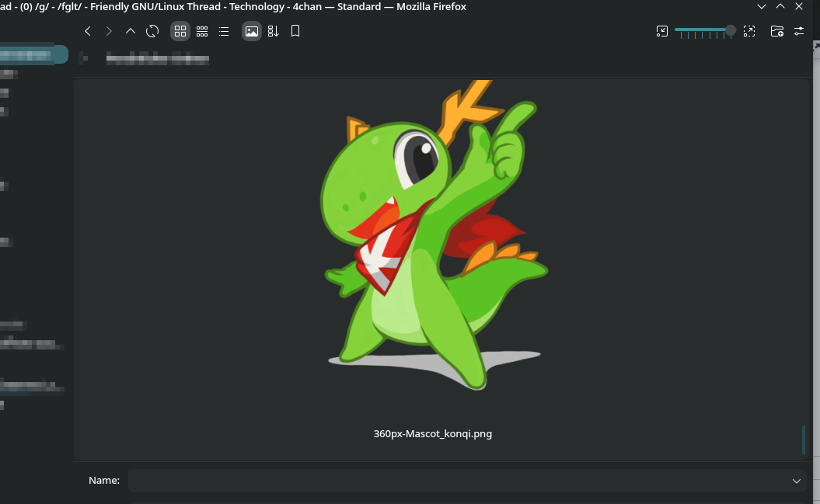Adjust the icon size slider
The height and width of the screenshot is (504, 820).
(x=706, y=32)
